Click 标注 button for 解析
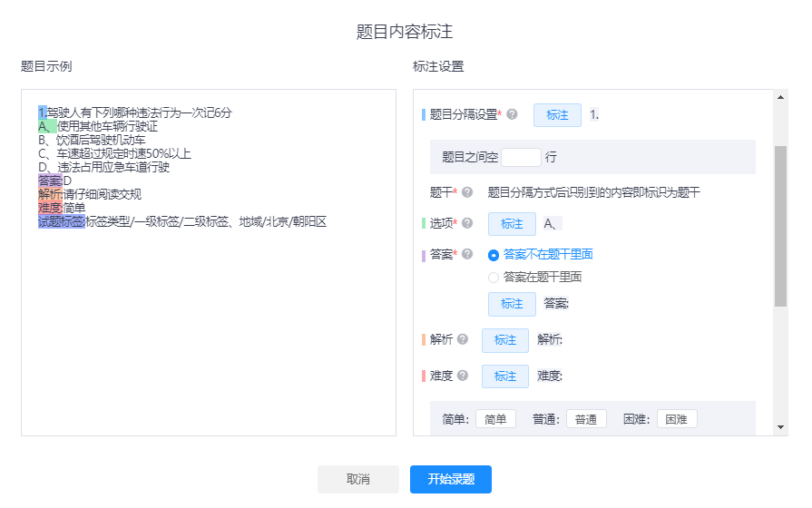Viewport: 812px width, 508px height. (505, 340)
